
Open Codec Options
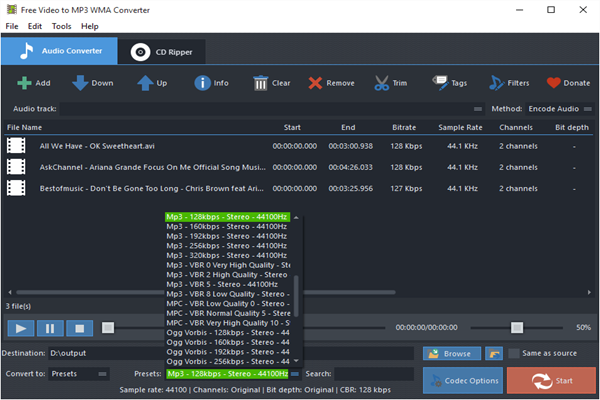coord(463,380)
